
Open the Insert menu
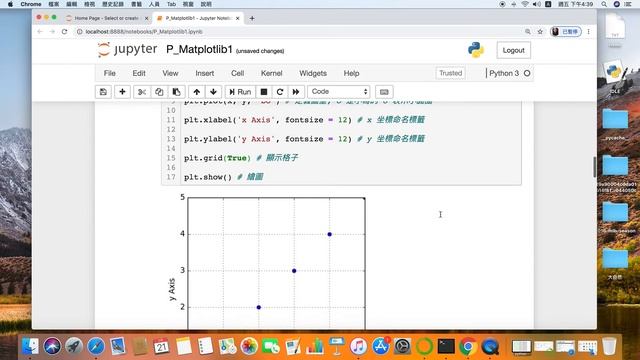click(x=204, y=73)
